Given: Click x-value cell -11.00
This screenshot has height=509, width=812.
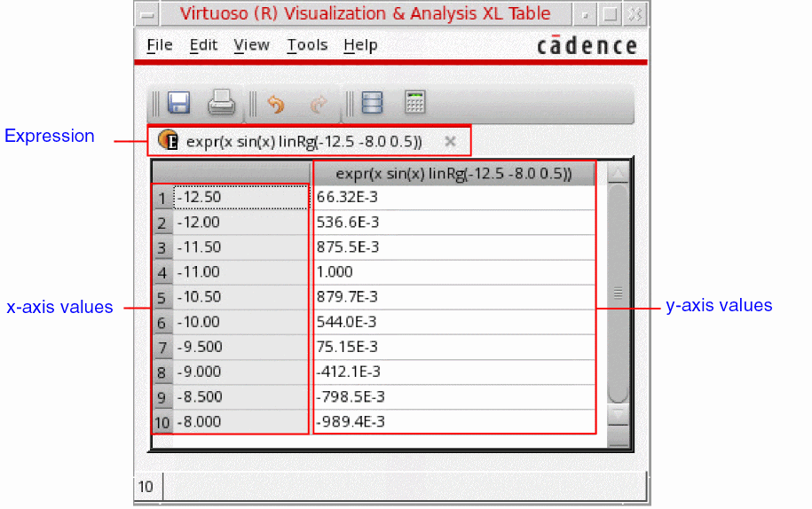Looking at the screenshot, I should 240,272.
